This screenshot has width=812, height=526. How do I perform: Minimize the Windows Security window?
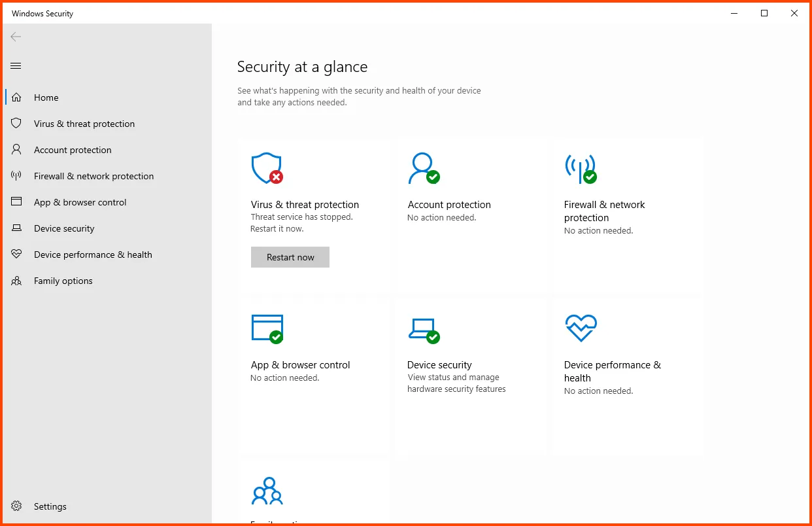click(734, 13)
